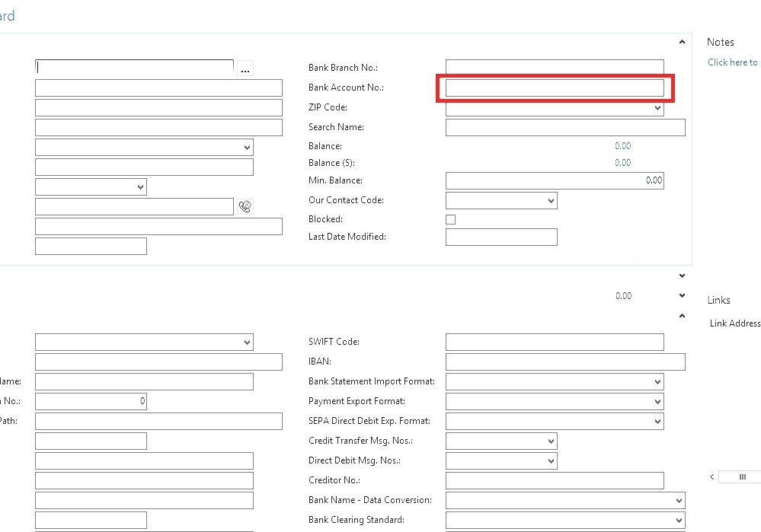Open the ZIP Code dropdown
Screen dimensions: 761x532
coord(657,107)
